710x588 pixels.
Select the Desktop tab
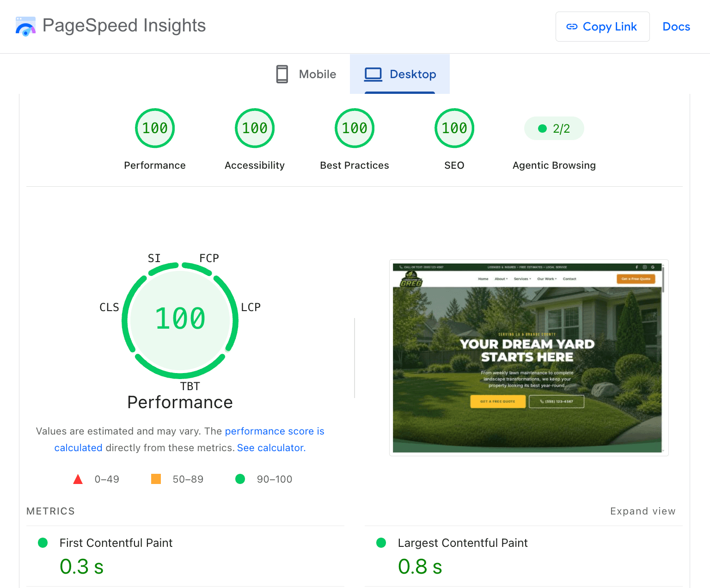click(400, 74)
